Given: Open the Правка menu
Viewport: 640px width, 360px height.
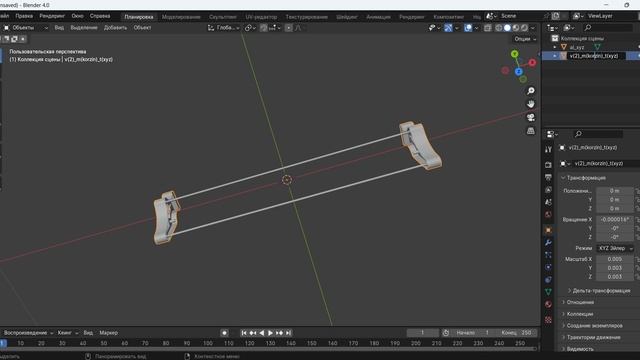Looking at the screenshot, I should click(x=24, y=16).
